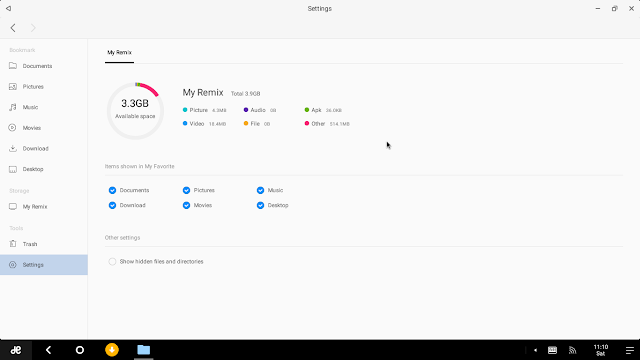
Task: Open the Music note icon in sidebar
Action: 13,107
